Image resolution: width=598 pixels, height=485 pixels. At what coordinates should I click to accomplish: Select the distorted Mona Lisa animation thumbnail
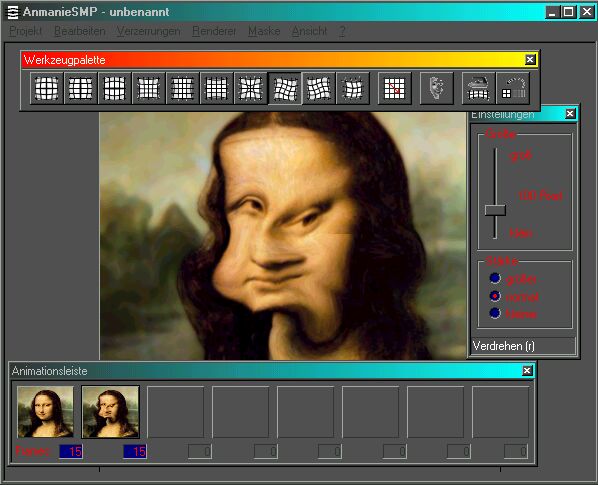click(111, 412)
